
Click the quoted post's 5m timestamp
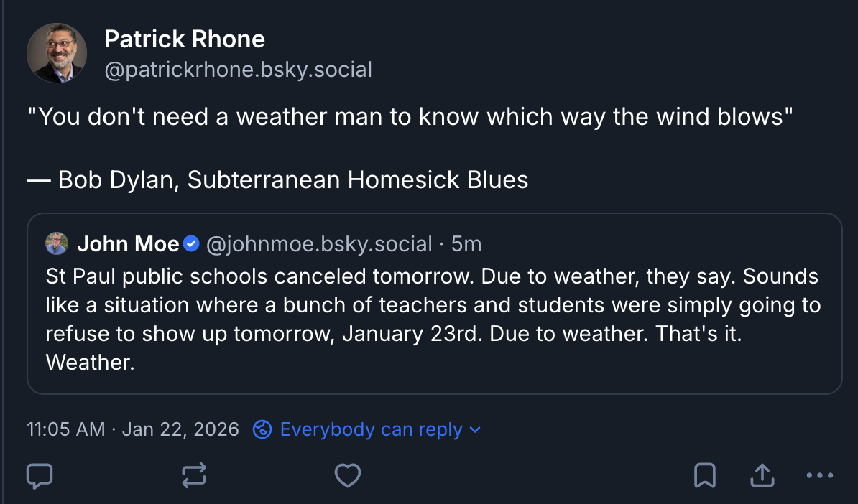point(466,244)
